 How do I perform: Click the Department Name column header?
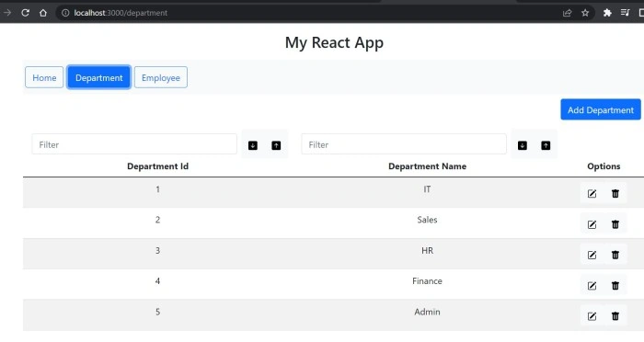coord(427,166)
